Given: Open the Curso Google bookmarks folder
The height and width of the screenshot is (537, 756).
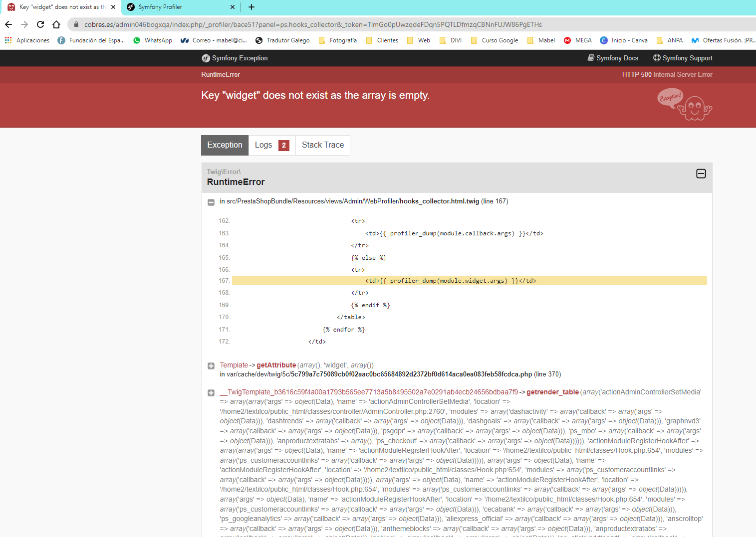Looking at the screenshot, I should click(x=494, y=40).
